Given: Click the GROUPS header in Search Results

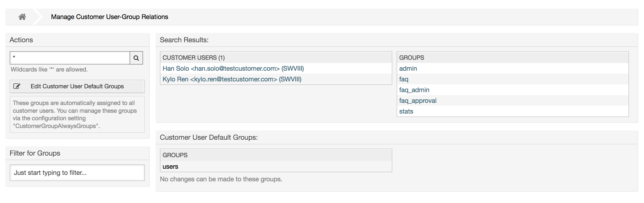Looking at the screenshot, I should (412, 57).
